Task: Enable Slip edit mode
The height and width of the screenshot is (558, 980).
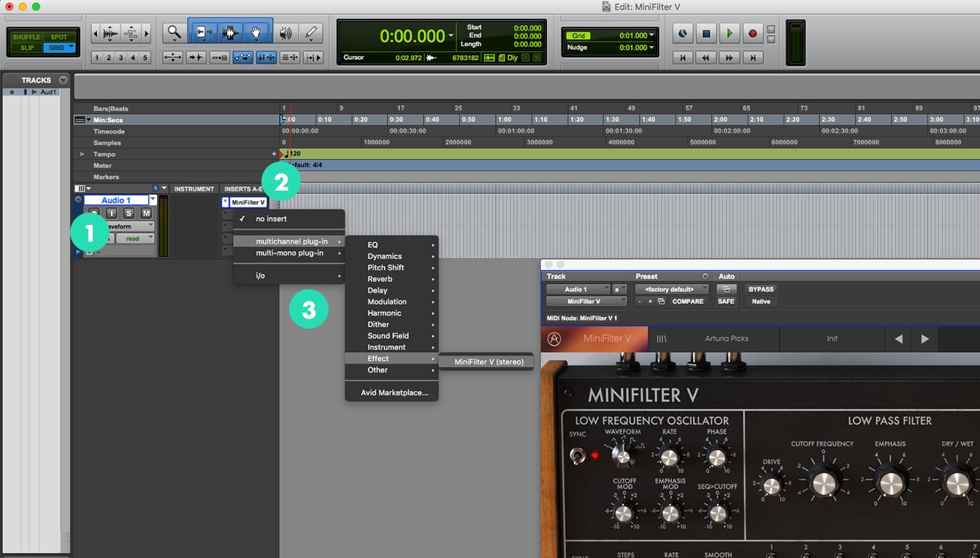Action: (26, 47)
